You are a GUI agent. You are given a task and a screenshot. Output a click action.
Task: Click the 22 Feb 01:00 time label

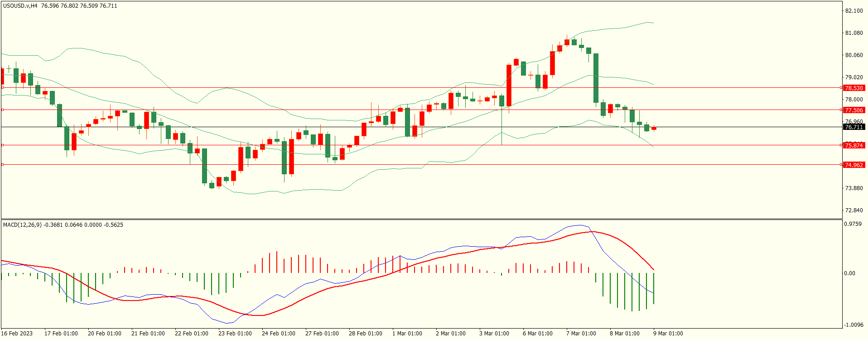(192, 334)
